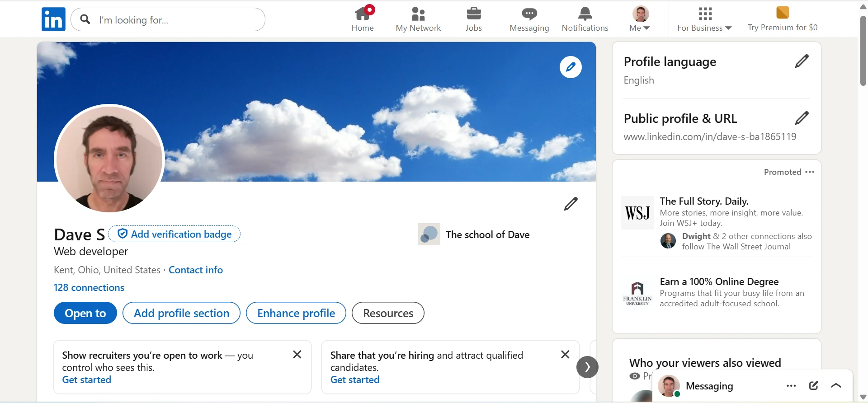Expand the For Business menu

click(704, 19)
